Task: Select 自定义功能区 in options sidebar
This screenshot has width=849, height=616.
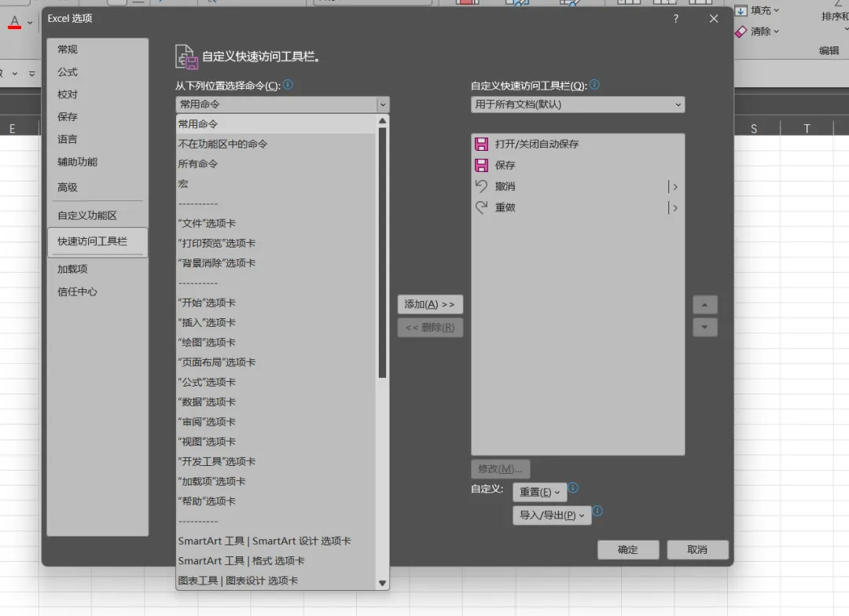Action: tap(97, 215)
